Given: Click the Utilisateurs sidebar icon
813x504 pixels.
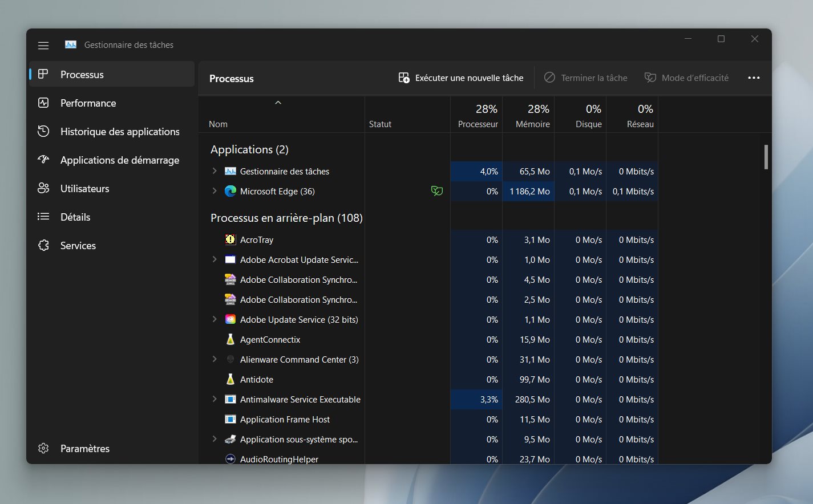Looking at the screenshot, I should [43, 188].
